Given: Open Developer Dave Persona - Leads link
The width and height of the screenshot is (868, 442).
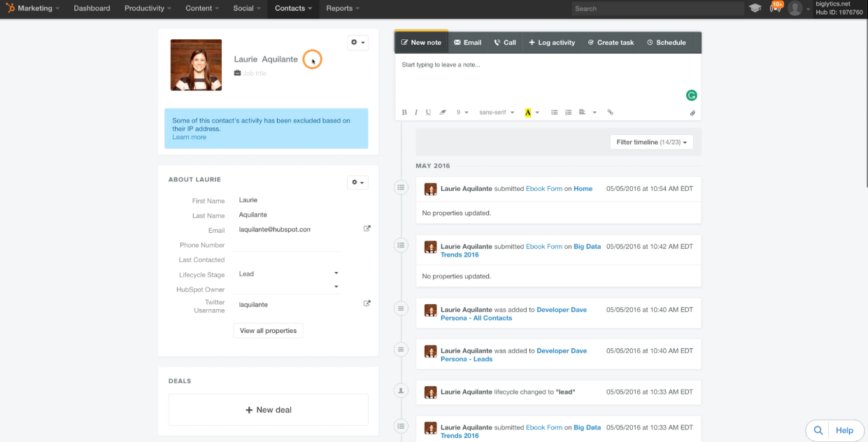Looking at the screenshot, I should coord(513,355).
